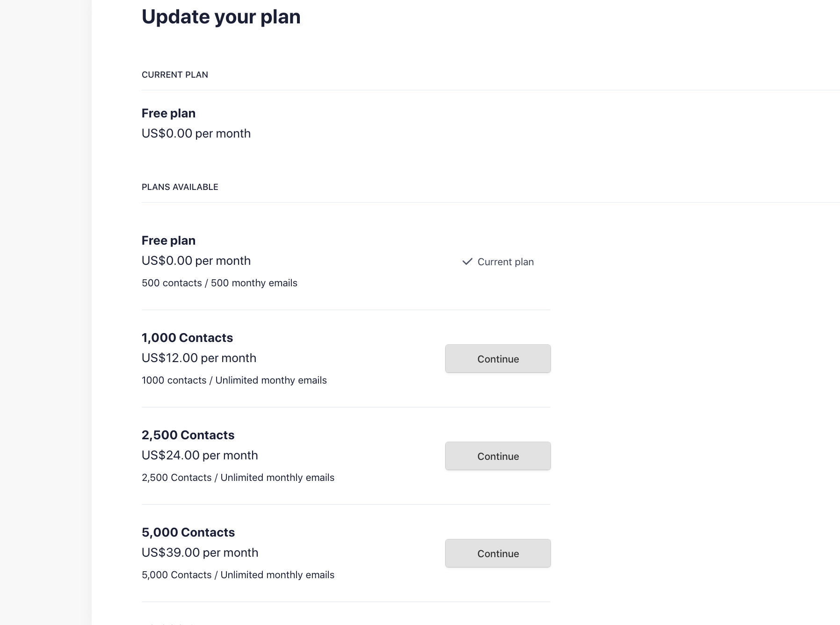840x625 pixels.
Task: Click "1000 contacts / Unlimited monthy emails" text
Action: point(234,380)
